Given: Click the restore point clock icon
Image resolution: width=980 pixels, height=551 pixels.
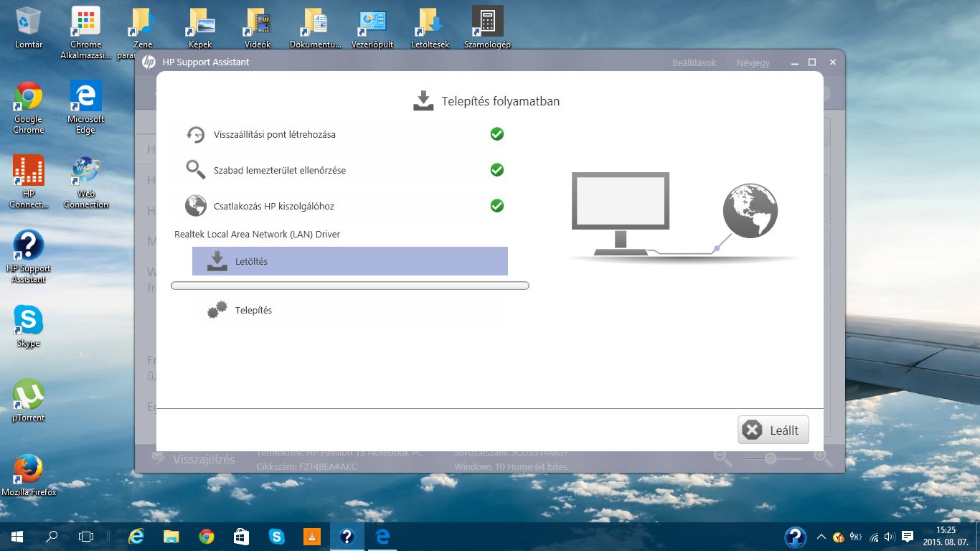Looking at the screenshot, I should (x=195, y=134).
